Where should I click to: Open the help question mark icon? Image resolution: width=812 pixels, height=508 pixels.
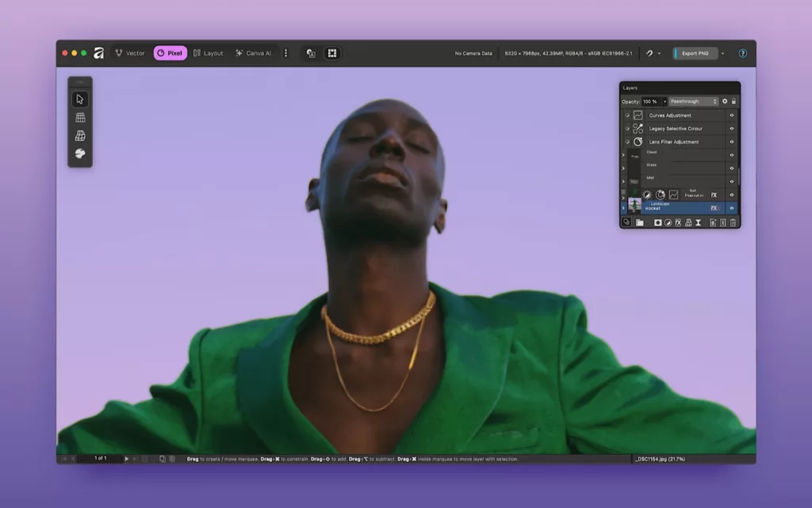(x=743, y=53)
